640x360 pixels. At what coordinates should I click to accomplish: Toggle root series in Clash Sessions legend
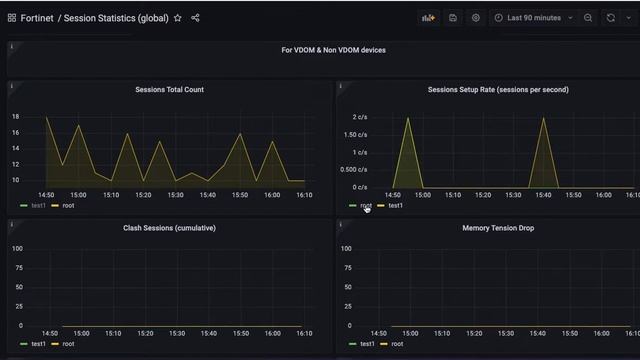pyautogui.click(x=68, y=344)
